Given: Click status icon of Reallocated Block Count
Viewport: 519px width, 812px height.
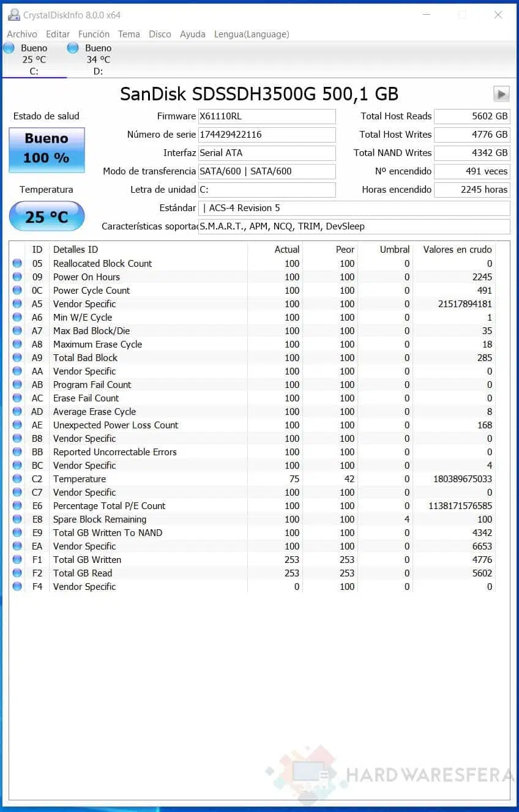Looking at the screenshot, I should pos(17,264).
